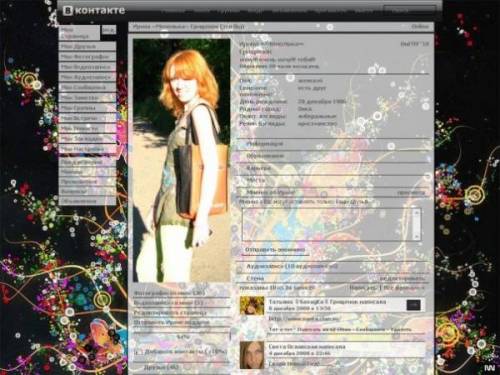Open Мои Друзья in the sidebar
500x375 pixels.
point(87,46)
